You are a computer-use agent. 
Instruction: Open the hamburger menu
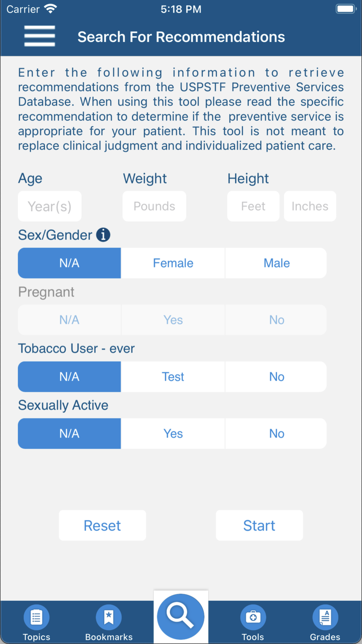[39, 36]
